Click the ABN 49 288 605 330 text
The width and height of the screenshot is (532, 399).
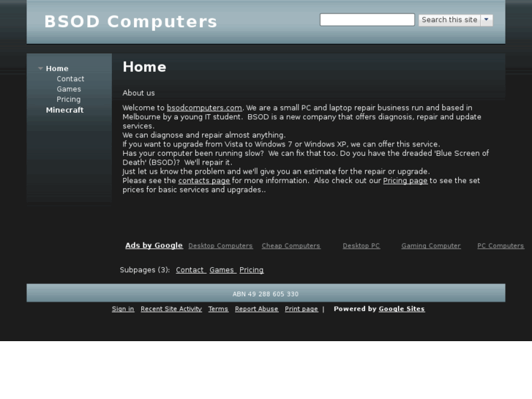[x=266, y=294]
